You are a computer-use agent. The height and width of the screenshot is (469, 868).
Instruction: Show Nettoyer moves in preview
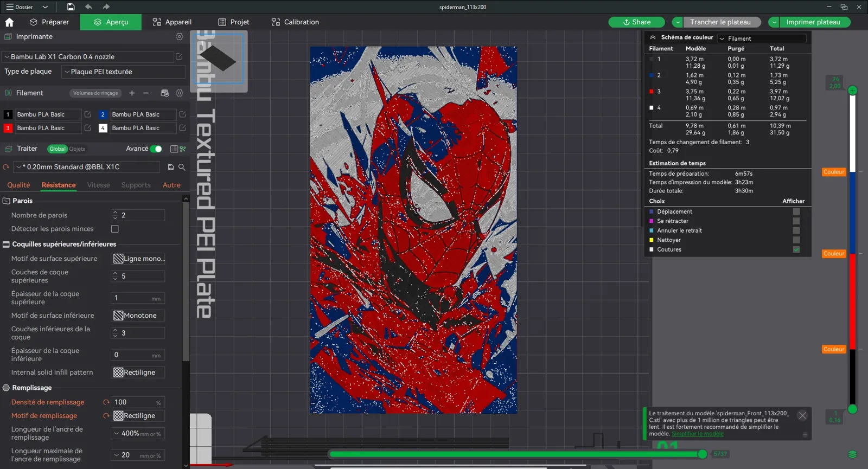point(796,240)
